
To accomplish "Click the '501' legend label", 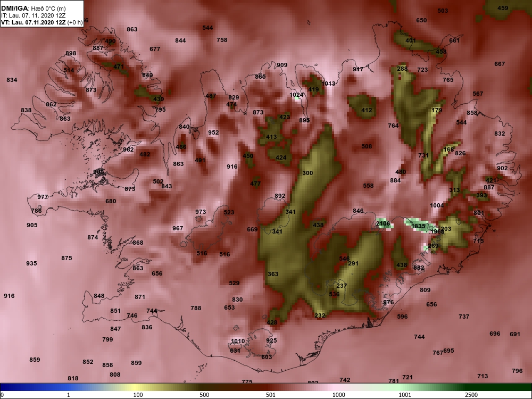I will pos(271,395).
